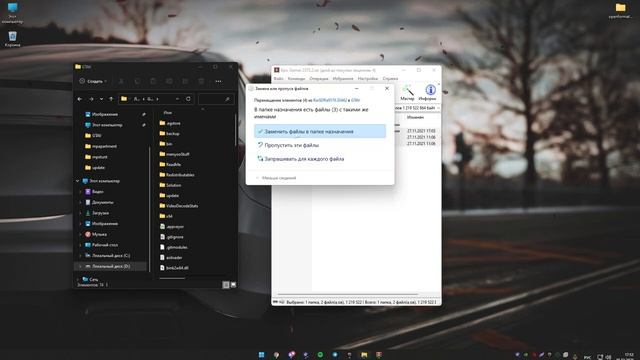The height and width of the screenshot is (360, 640).
Task: Choose Заменить файлы в папке назначения
Action: pyautogui.click(x=320, y=131)
